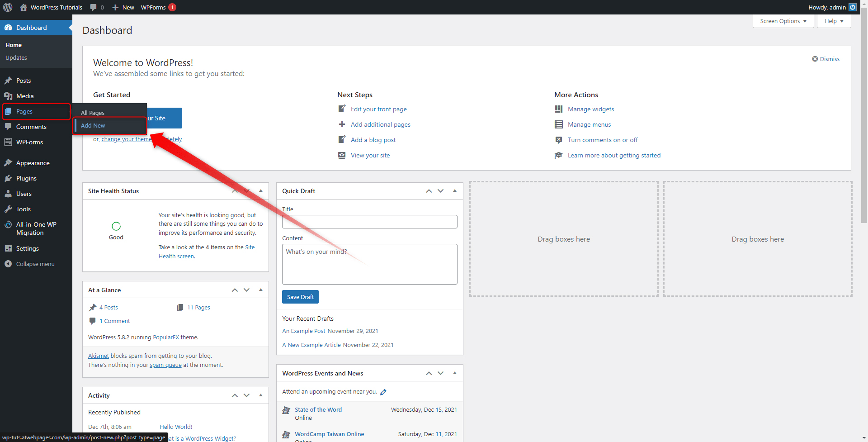Open Updates under Dashboard
Screen dimensions: 868x442
pyautogui.click(x=16, y=57)
